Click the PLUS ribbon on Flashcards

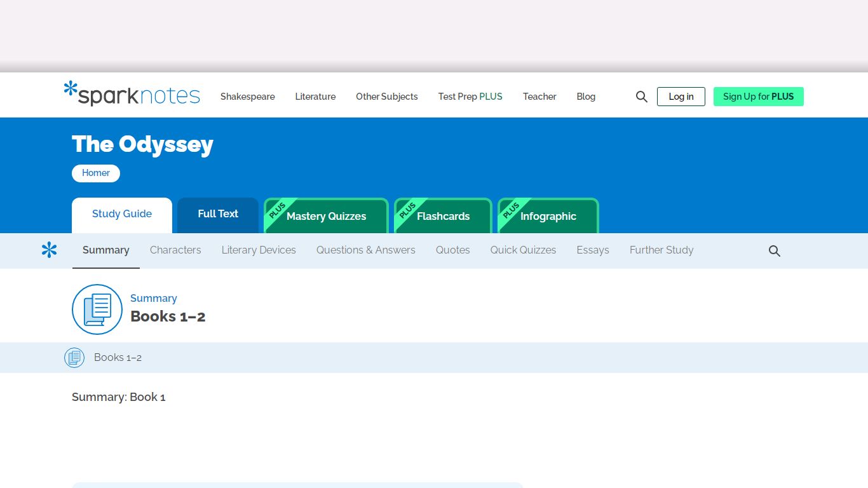(x=408, y=210)
